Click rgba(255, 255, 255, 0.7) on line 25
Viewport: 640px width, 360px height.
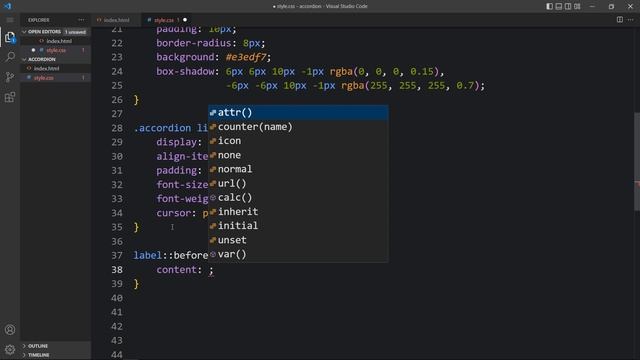coord(410,86)
